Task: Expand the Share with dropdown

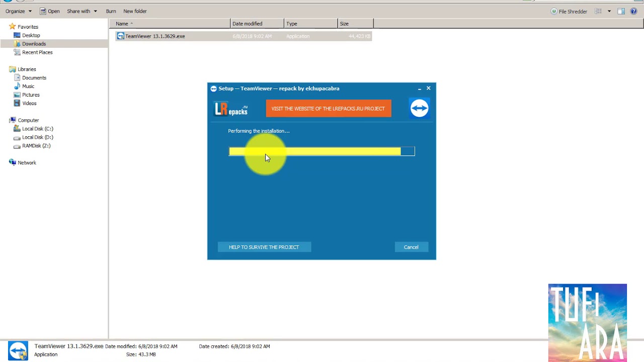Action: [x=82, y=11]
